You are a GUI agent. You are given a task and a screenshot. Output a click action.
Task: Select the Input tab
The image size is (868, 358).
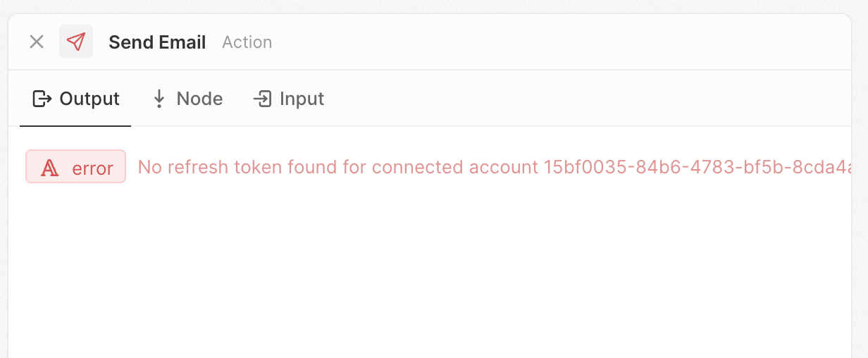tap(289, 99)
